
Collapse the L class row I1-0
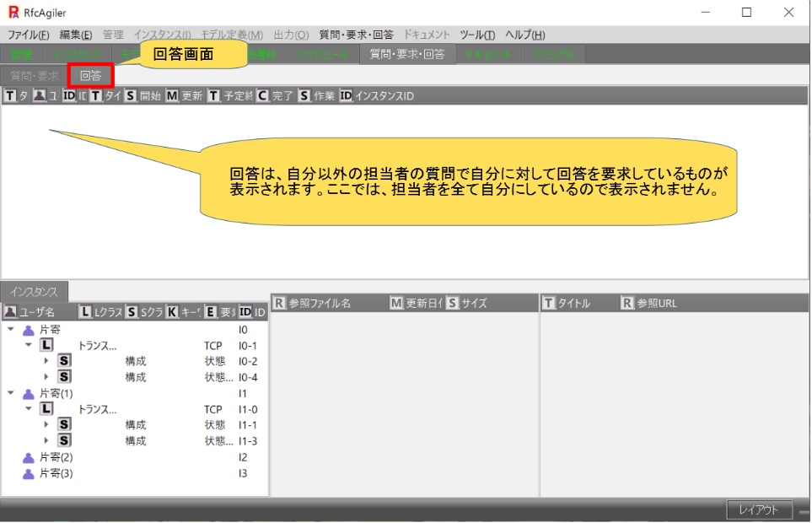[x=29, y=409]
